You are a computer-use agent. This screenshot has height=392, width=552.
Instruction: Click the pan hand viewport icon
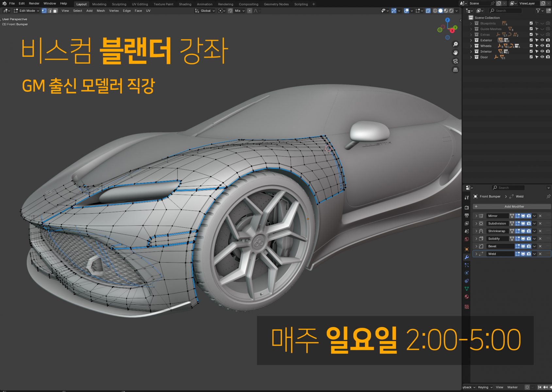click(455, 53)
